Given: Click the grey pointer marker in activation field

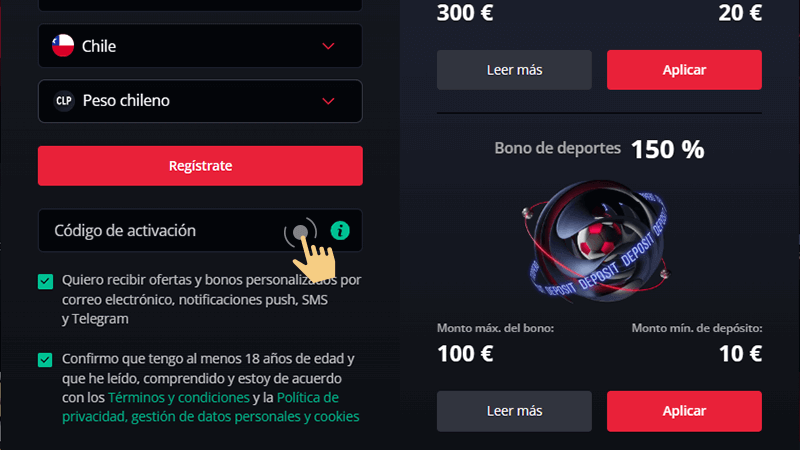Looking at the screenshot, I should 301,233.
